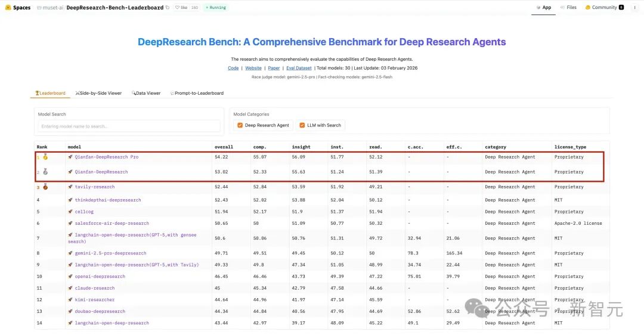Switch to the App tab

[543, 7]
